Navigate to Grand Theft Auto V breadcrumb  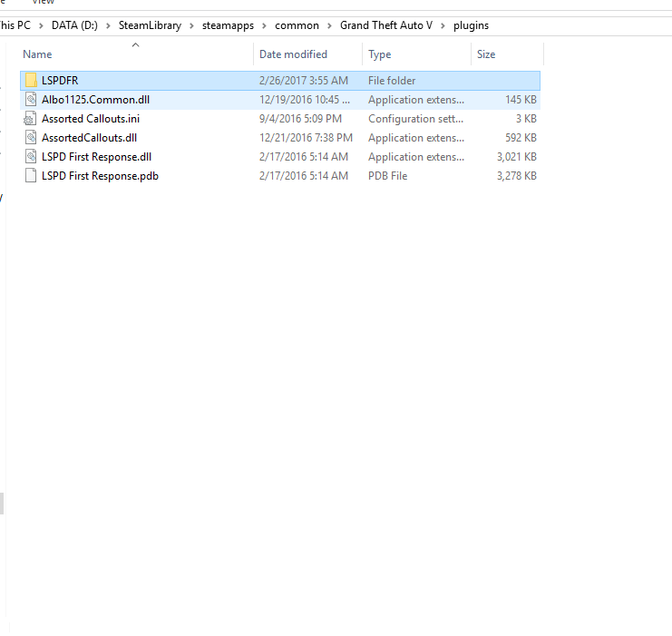click(x=386, y=25)
